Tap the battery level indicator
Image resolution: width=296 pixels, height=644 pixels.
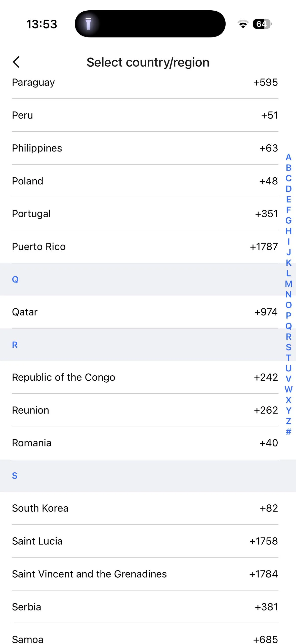[262, 24]
